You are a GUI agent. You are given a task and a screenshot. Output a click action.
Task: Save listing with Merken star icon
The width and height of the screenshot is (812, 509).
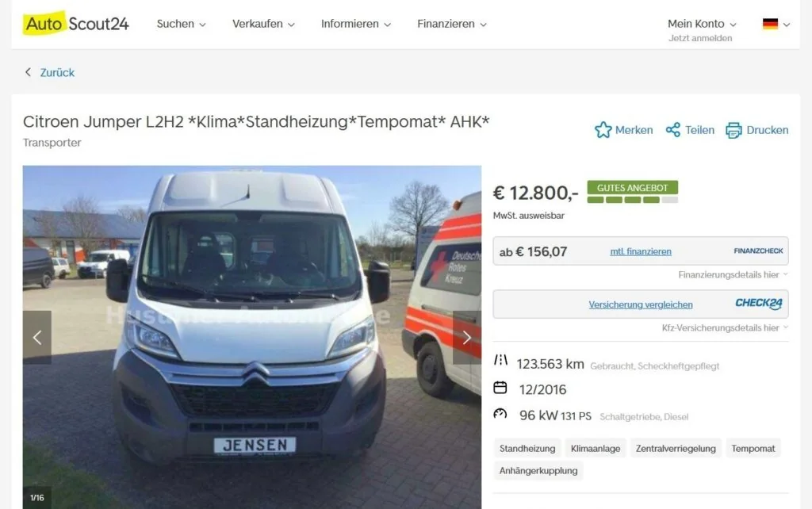pyautogui.click(x=603, y=130)
